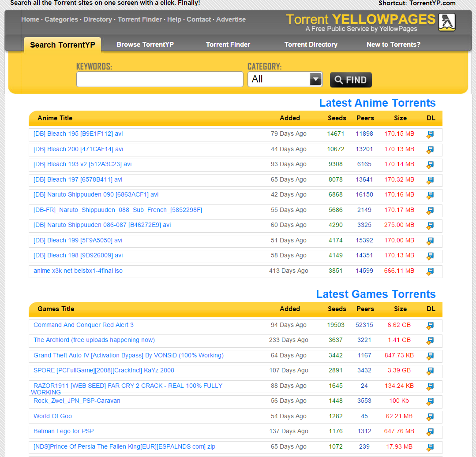476x457 pixels.
Task: Click DL icon for Naruto Shippuuden 088 French
Action: (430, 211)
